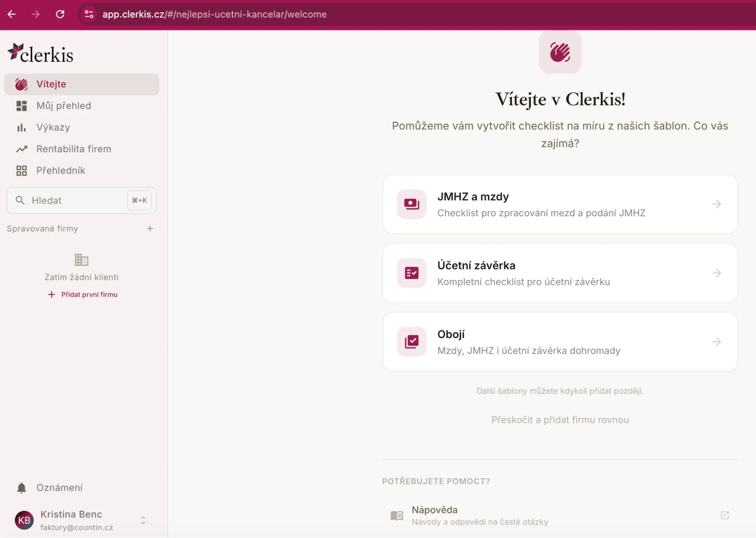Image resolution: width=756 pixels, height=538 pixels.
Task: Go to Výkazy section
Action: (82, 127)
